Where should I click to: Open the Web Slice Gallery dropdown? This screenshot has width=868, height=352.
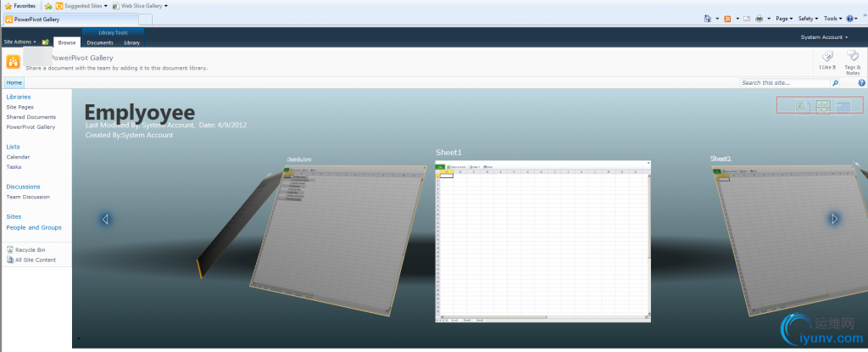click(140, 6)
